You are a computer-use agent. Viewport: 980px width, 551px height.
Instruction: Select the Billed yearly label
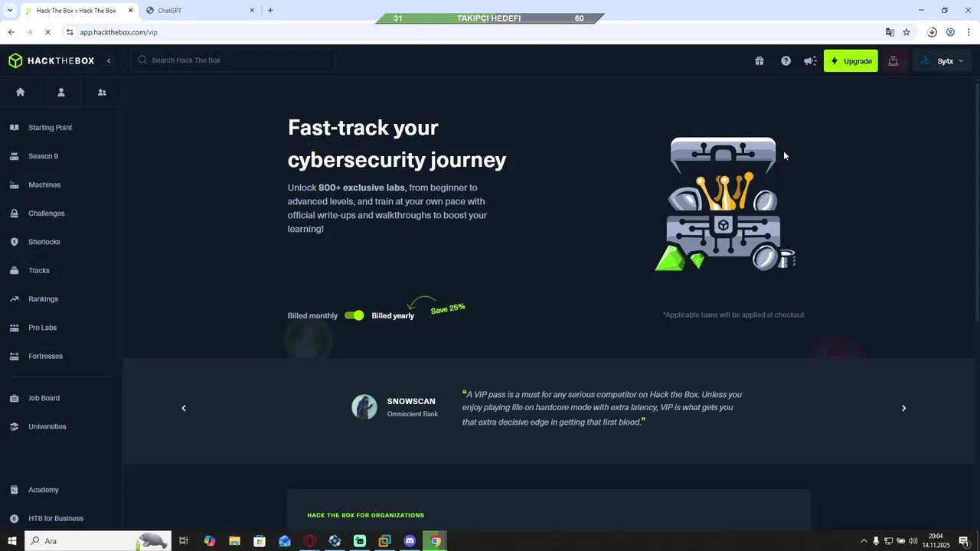pyautogui.click(x=393, y=316)
